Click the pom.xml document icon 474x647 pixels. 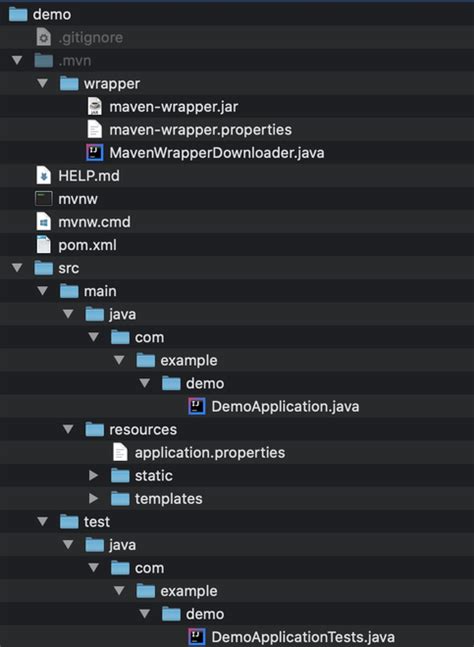[x=44, y=245]
